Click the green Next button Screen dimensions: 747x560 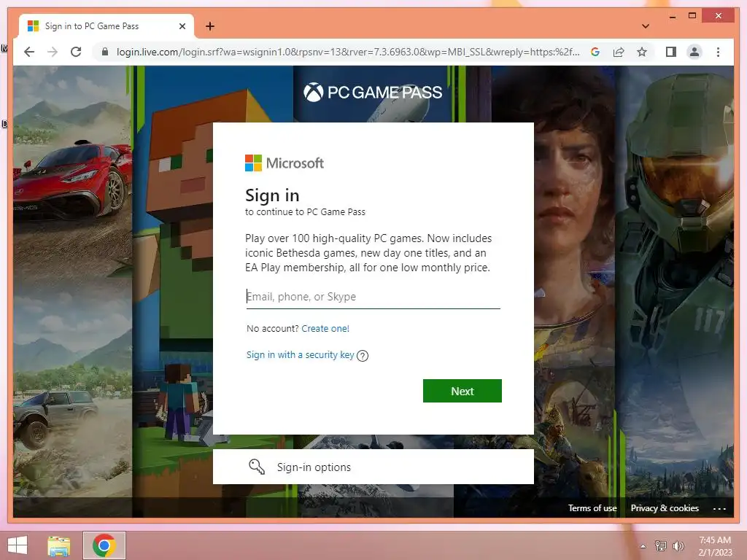coord(462,391)
